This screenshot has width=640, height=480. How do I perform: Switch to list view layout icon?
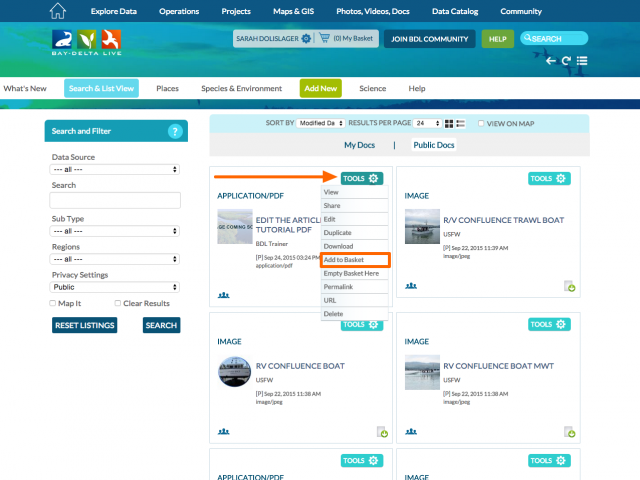[x=461, y=123]
